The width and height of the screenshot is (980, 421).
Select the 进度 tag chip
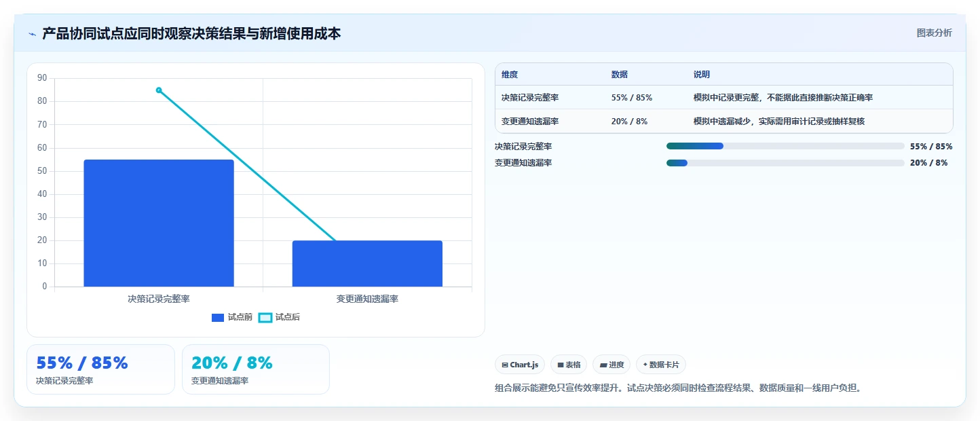coord(611,365)
